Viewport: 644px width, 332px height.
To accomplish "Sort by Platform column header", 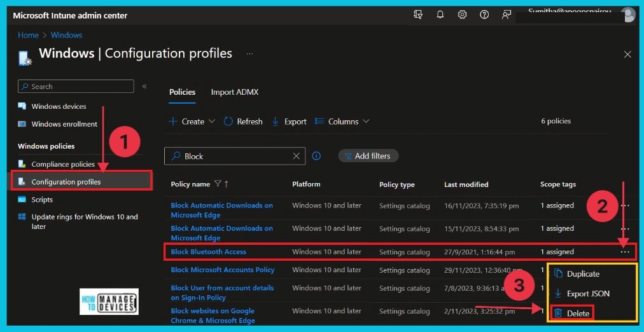I will (306, 184).
